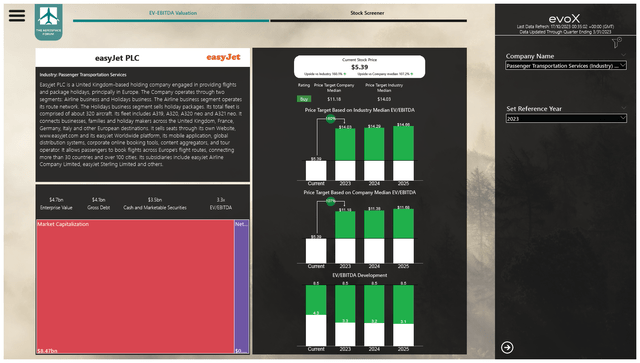Open the Set Reference Year dropdown
The height and width of the screenshot is (363, 640).
(x=566, y=118)
